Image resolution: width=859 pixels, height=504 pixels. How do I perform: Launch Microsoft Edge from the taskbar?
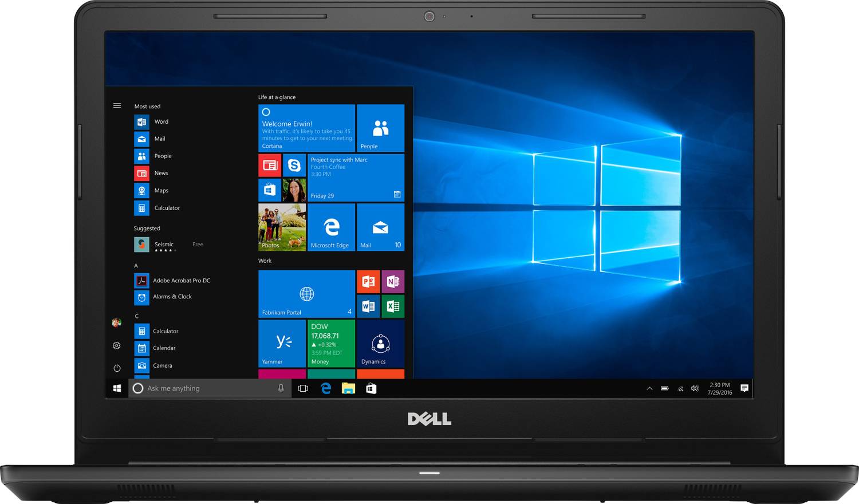326,388
